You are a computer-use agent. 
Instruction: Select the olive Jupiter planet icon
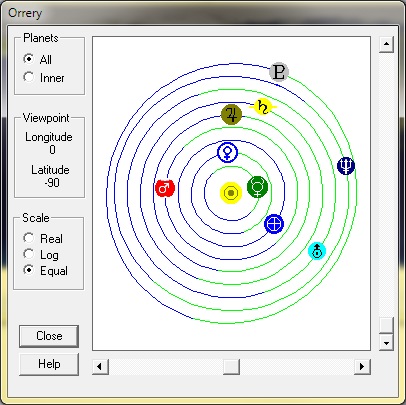[231, 114]
